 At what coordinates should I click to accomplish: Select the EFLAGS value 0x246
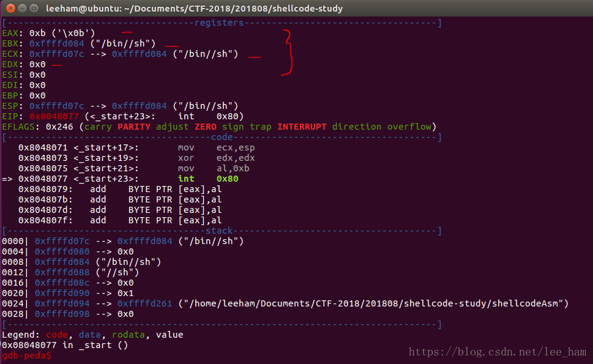point(59,127)
